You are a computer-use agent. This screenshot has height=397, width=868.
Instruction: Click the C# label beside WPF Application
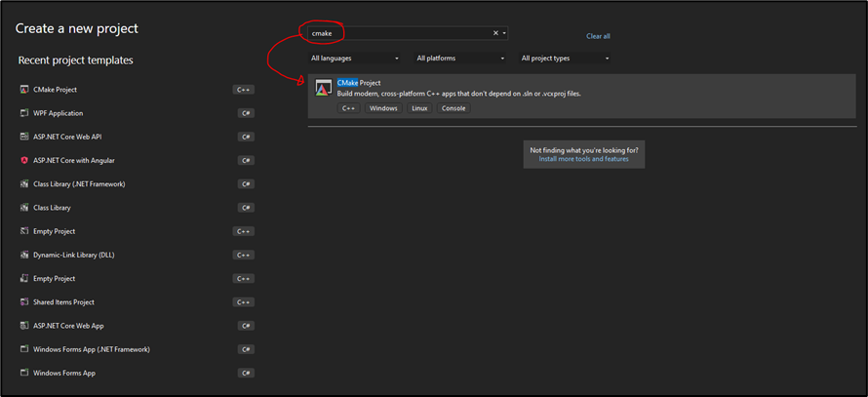246,113
